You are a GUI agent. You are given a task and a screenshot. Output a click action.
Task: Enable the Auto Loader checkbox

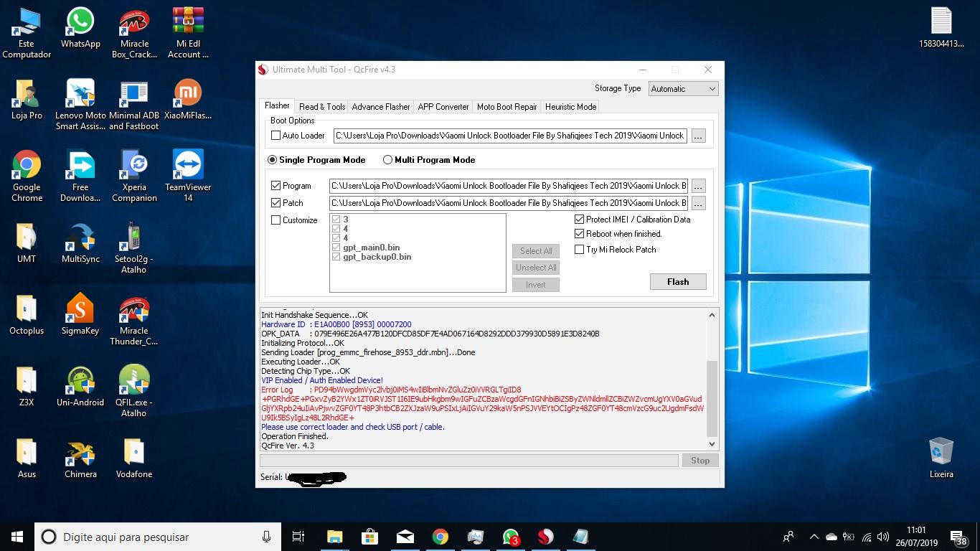click(275, 135)
